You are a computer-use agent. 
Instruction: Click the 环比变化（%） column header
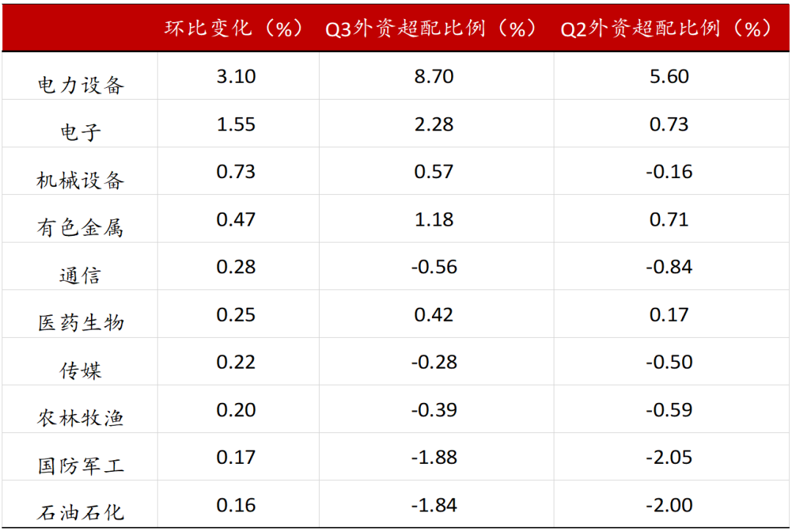233,29
